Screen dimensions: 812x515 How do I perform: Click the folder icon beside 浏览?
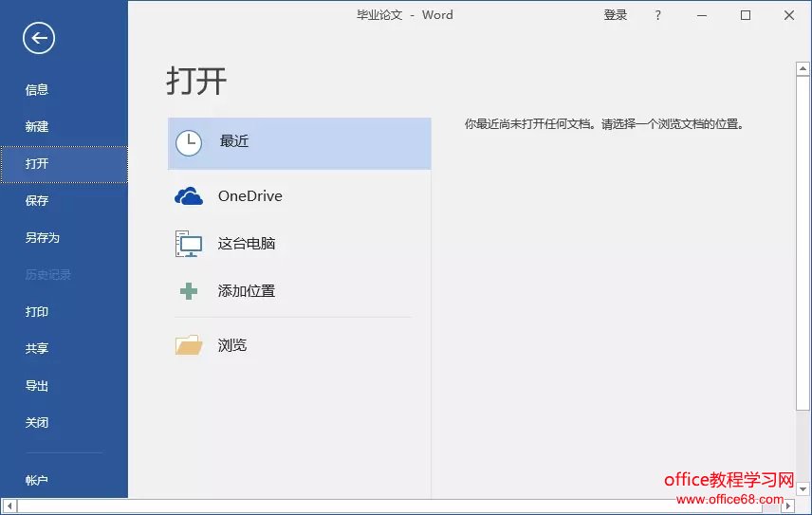click(x=189, y=344)
